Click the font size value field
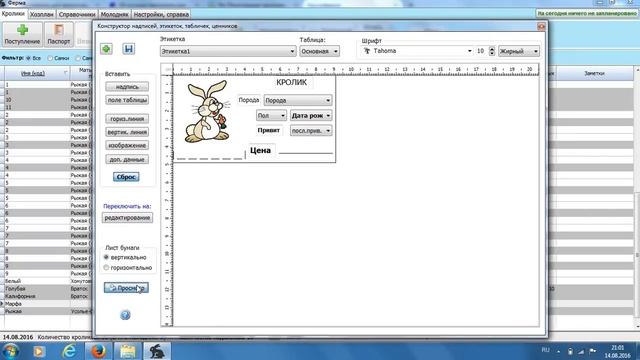This screenshot has height=360, width=640. click(481, 51)
